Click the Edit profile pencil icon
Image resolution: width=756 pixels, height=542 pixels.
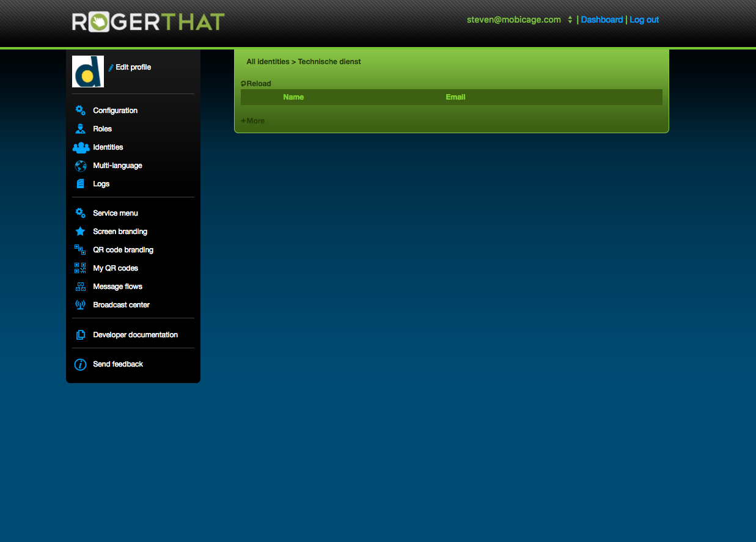(x=111, y=68)
